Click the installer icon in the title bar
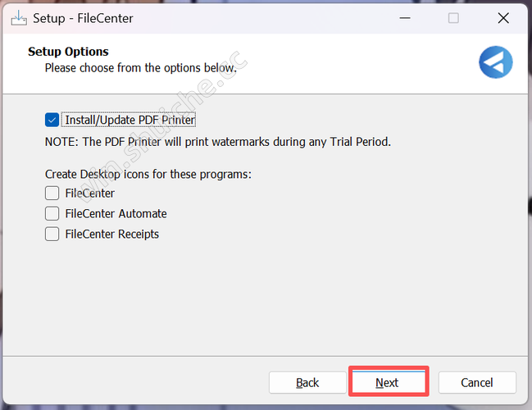Screen dimensions: 532x410 tap(18, 18)
